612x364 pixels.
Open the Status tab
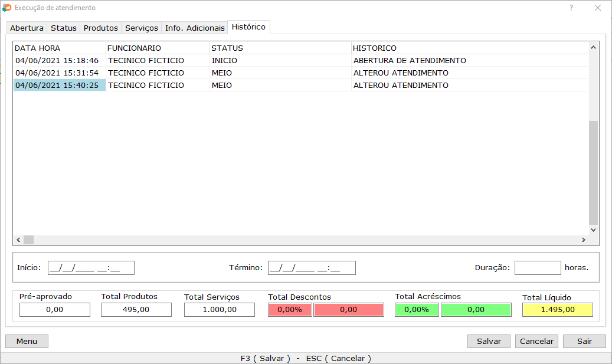pyautogui.click(x=64, y=28)
